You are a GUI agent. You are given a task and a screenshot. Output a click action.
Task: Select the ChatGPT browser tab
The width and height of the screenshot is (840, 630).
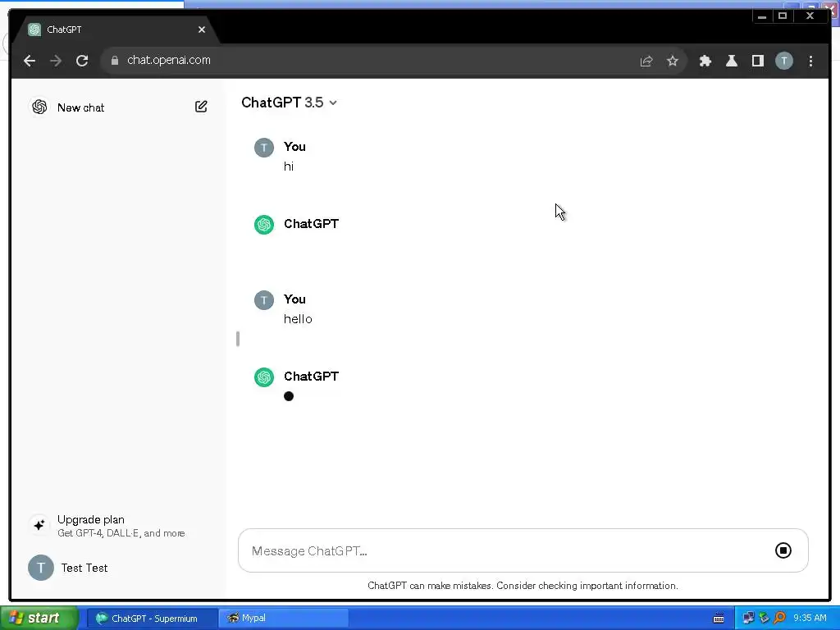[115, 30]
